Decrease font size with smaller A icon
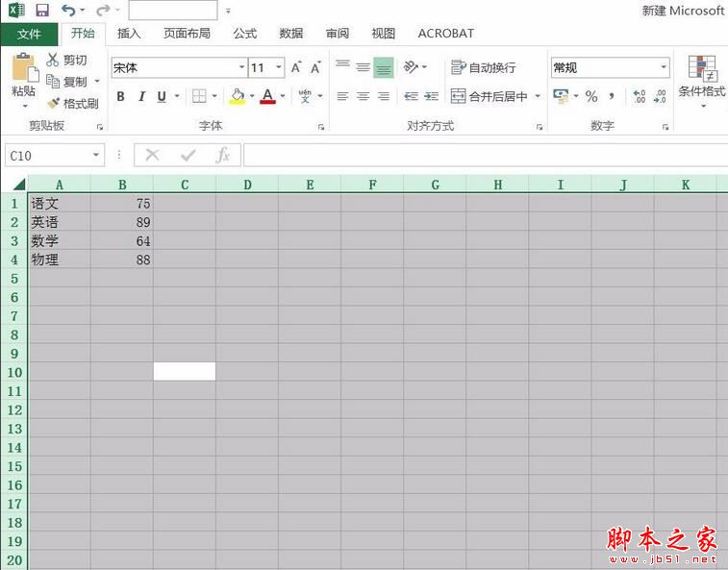 point(315,68)
